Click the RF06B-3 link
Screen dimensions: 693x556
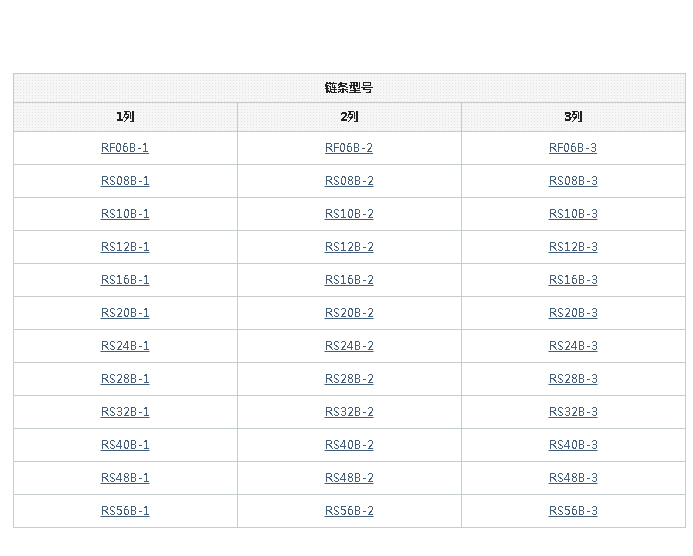(x=573, y=148)
